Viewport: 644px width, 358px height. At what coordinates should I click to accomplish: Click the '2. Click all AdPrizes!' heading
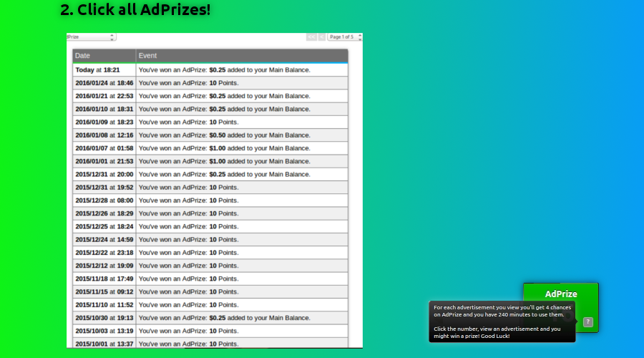(x=135, y=9)
